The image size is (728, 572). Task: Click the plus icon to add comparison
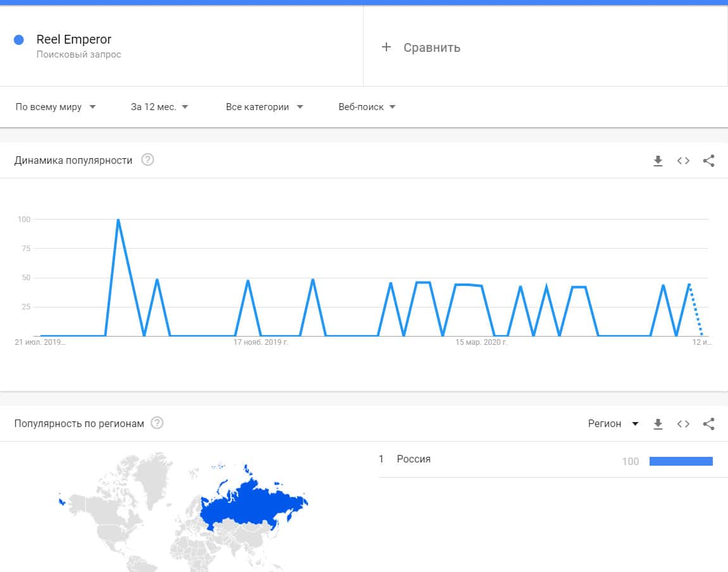pyautogui.click(x=386, y=47)
